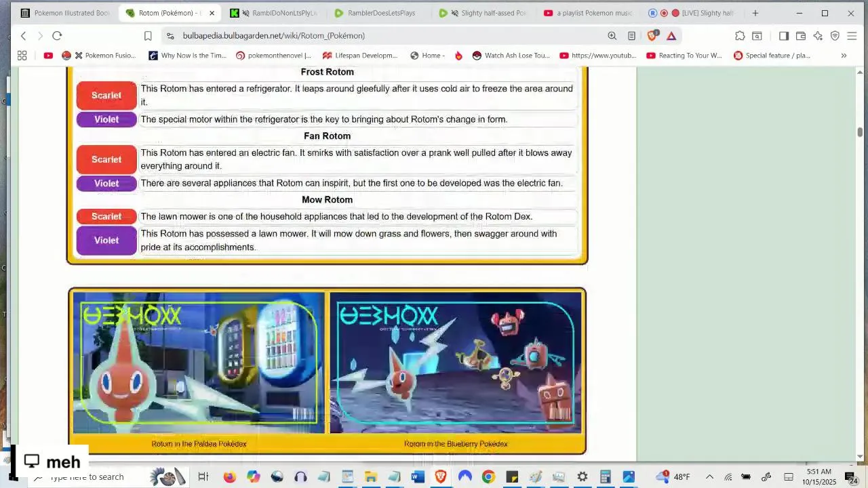Show hidden bookmarks with the chevron overflow

(x=844, y=56)
